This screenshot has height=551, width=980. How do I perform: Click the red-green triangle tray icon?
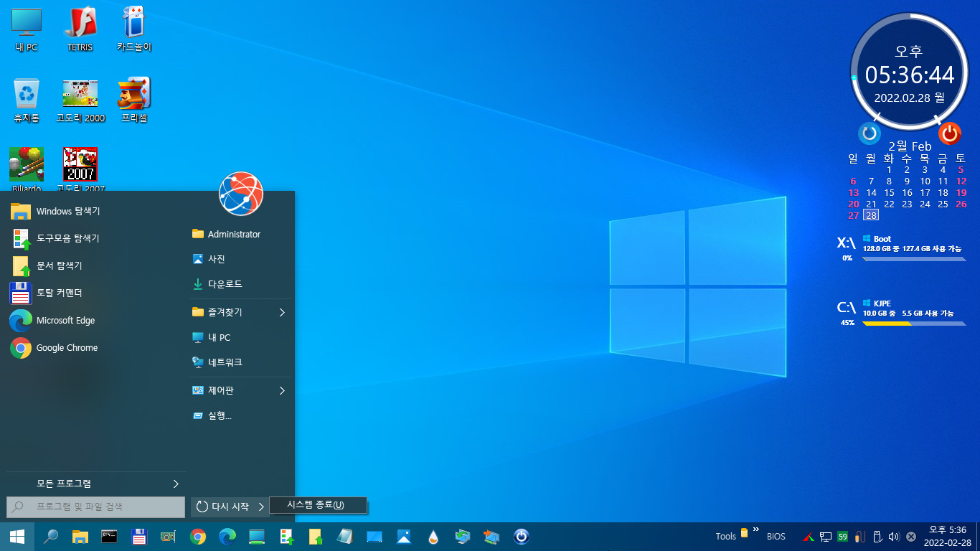809,537
